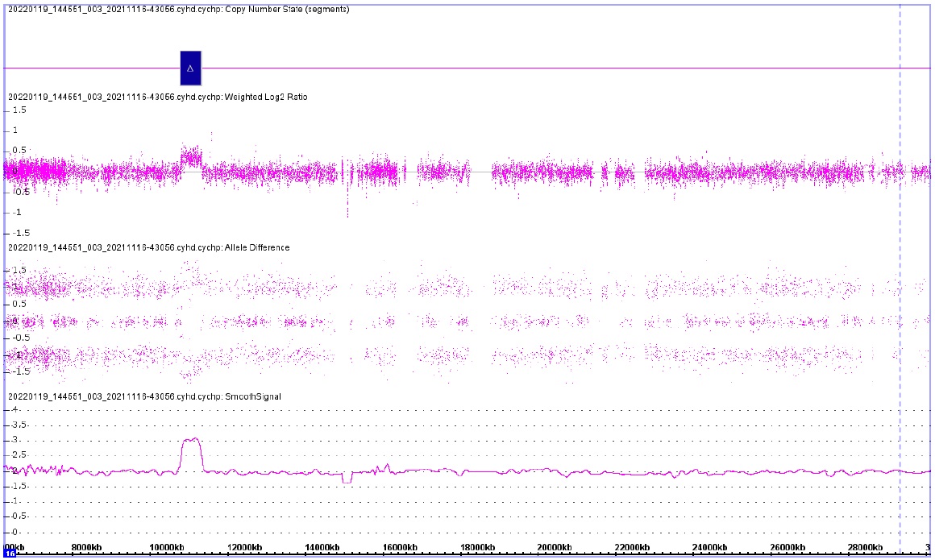935x560 pixels.
Task: Click the 12000kb position on the ruler
Action: pyautogui.click(x=244, y=548)
